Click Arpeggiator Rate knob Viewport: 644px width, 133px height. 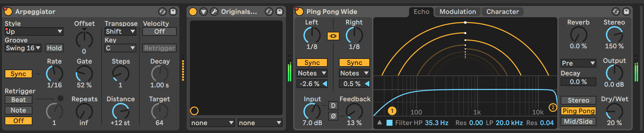tap(54, 73)
